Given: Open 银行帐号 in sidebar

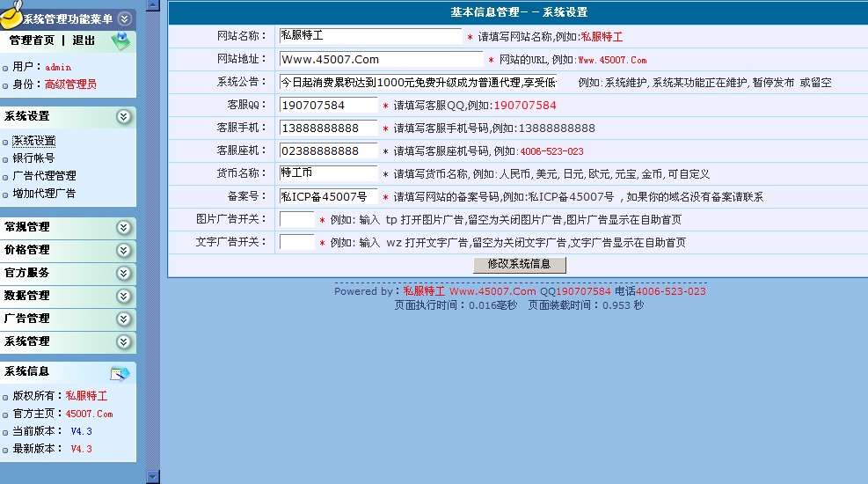Looking at the screenshot, I should click(x=33, y=158).
